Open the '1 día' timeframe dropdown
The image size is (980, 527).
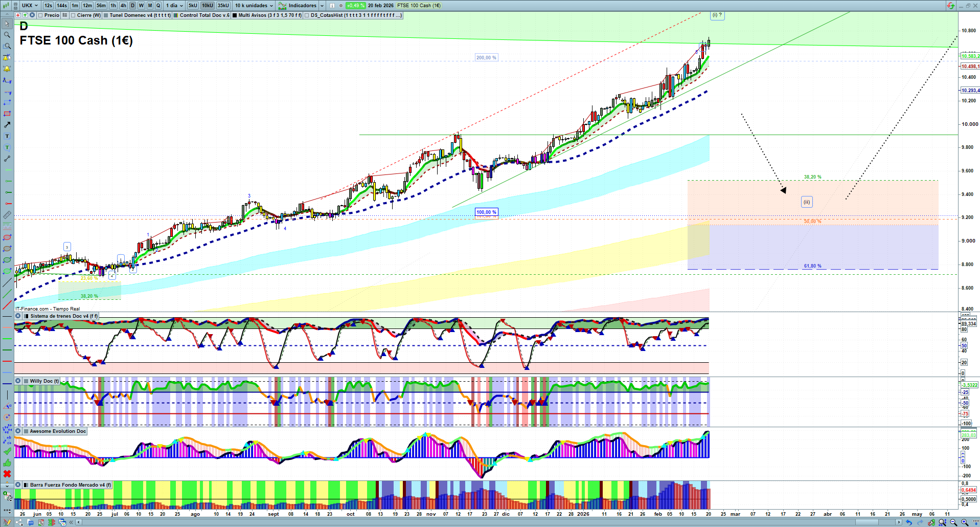tap(174, 6)
